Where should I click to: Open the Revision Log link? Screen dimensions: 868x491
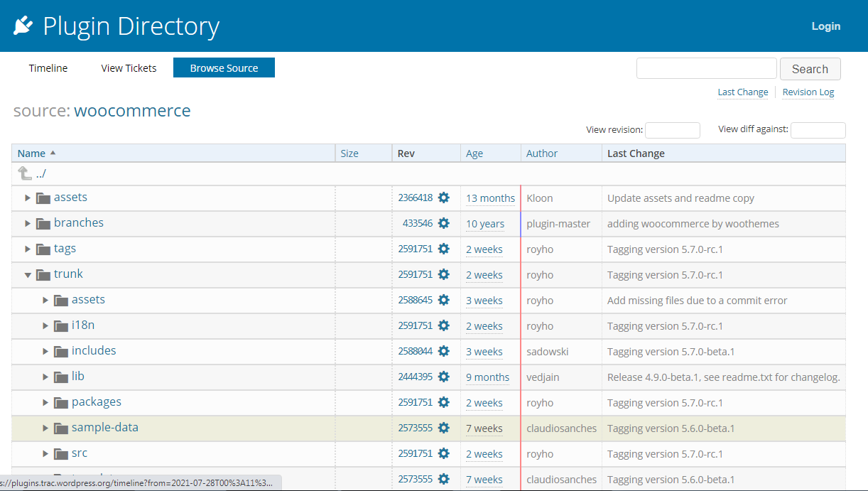coord(808,92)
